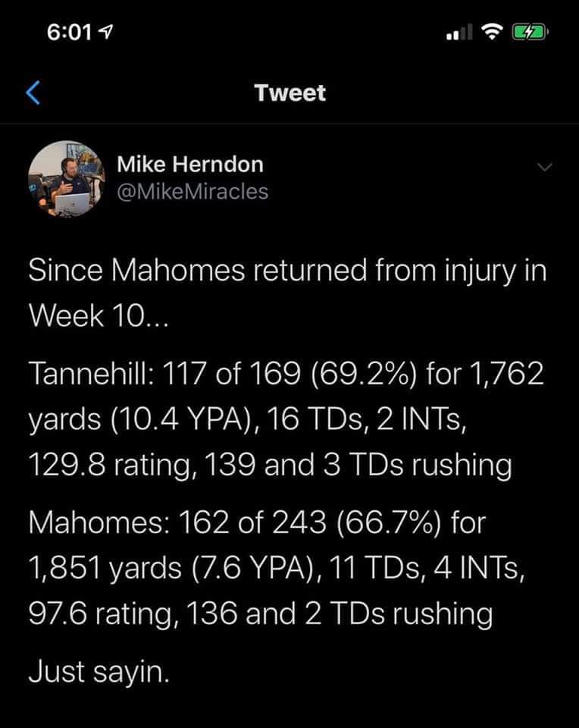Viewport: 579px width, 728px height.
Task: Tap the location services arrow icon
Action: tap(107, 32)
